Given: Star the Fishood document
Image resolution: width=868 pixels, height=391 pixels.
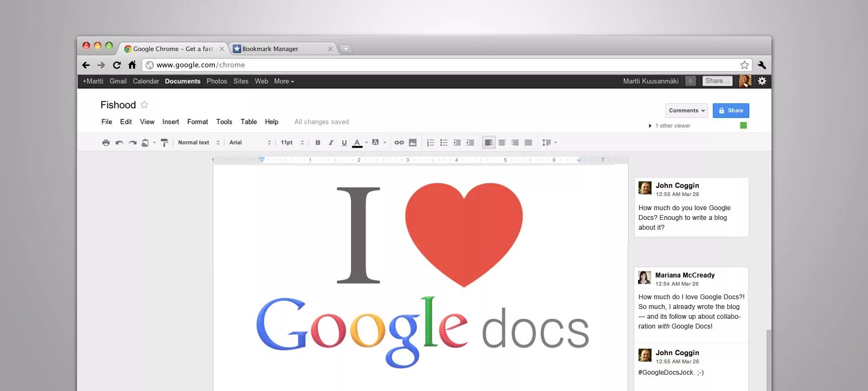Looking at the screenshot, I should (144, 105).
